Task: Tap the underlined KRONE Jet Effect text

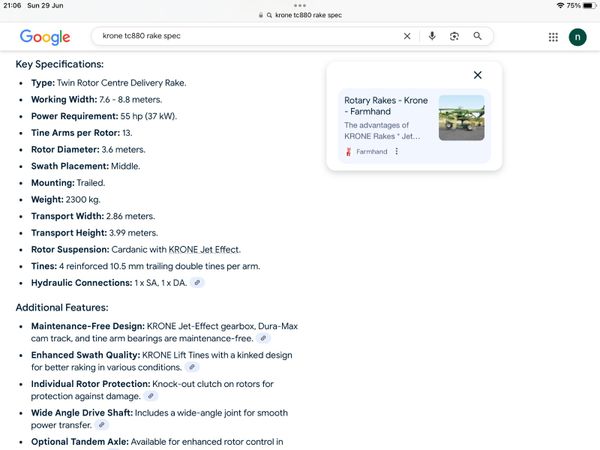Action: point(204,249)
